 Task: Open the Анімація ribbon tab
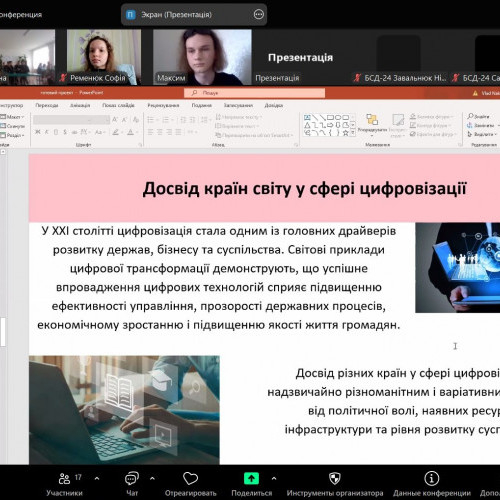(x=80, y=105)
